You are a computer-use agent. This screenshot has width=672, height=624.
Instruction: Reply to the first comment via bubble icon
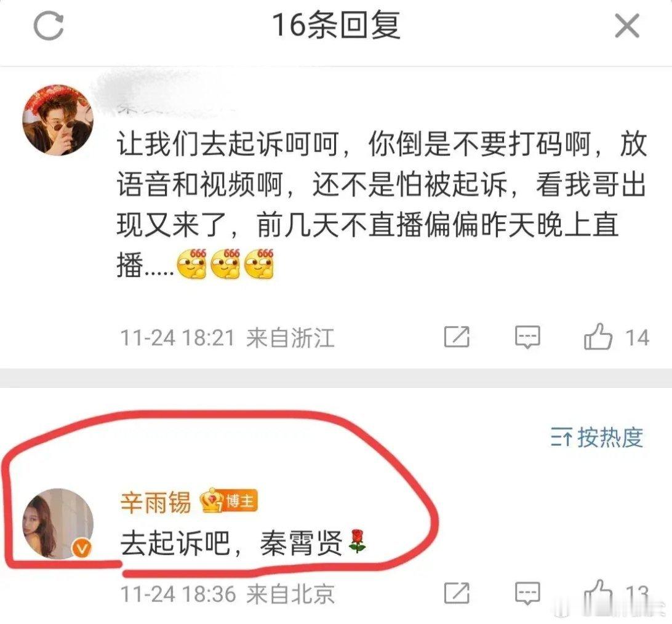527,337
